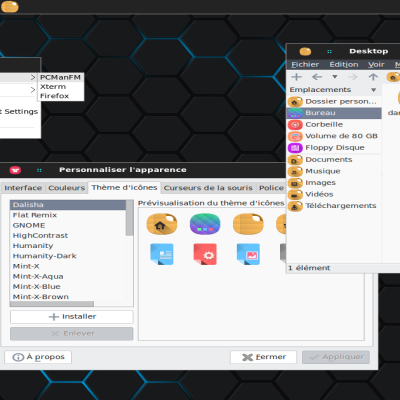Click the red settings gear preview icon
The height and width of the screenshot is (400, 400).
click(x=205, y=254)
